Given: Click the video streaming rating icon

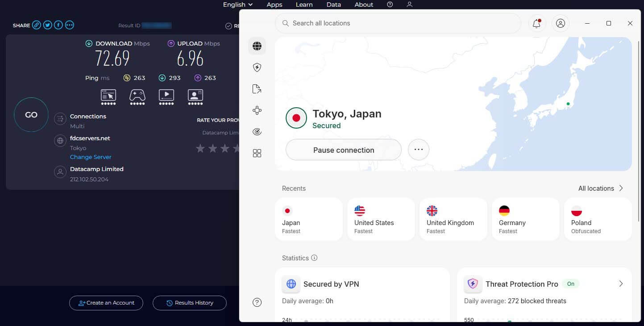Looking at the screenshot, I should (166, 95).
